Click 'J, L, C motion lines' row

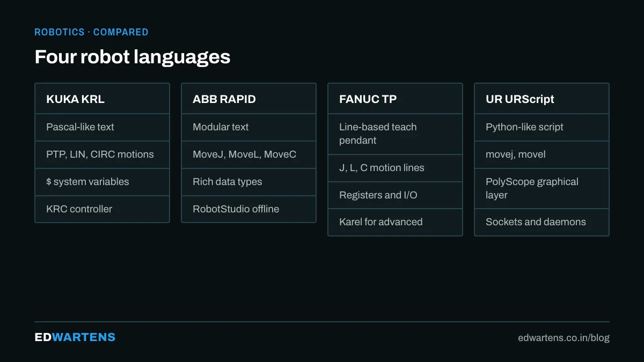(395, 168)
